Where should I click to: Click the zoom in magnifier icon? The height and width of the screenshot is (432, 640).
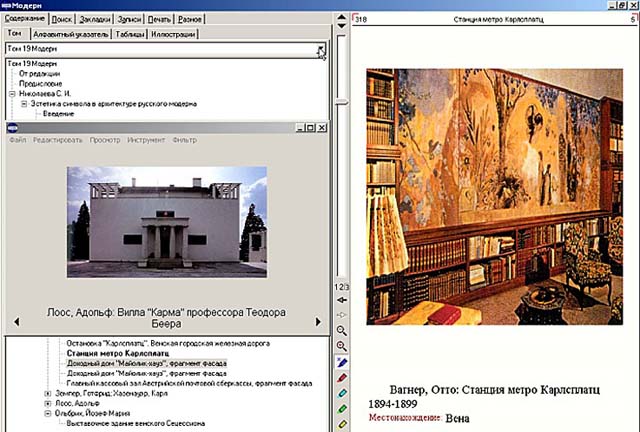pos(342,329)
